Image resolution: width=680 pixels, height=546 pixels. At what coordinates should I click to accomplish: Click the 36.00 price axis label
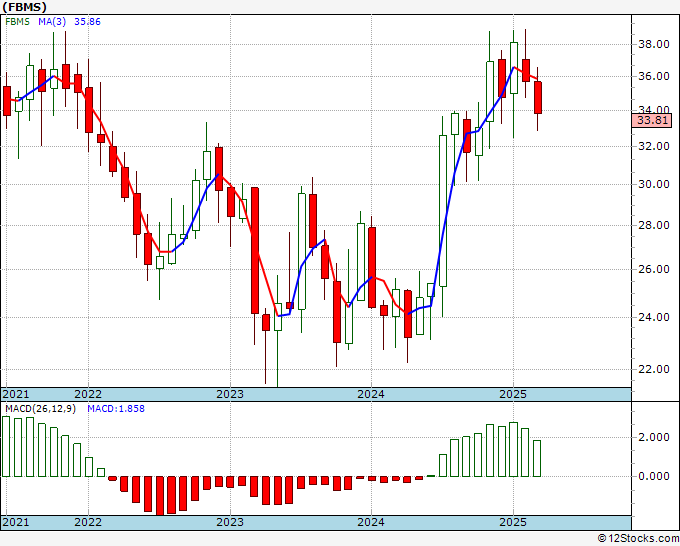pos(653,76)
